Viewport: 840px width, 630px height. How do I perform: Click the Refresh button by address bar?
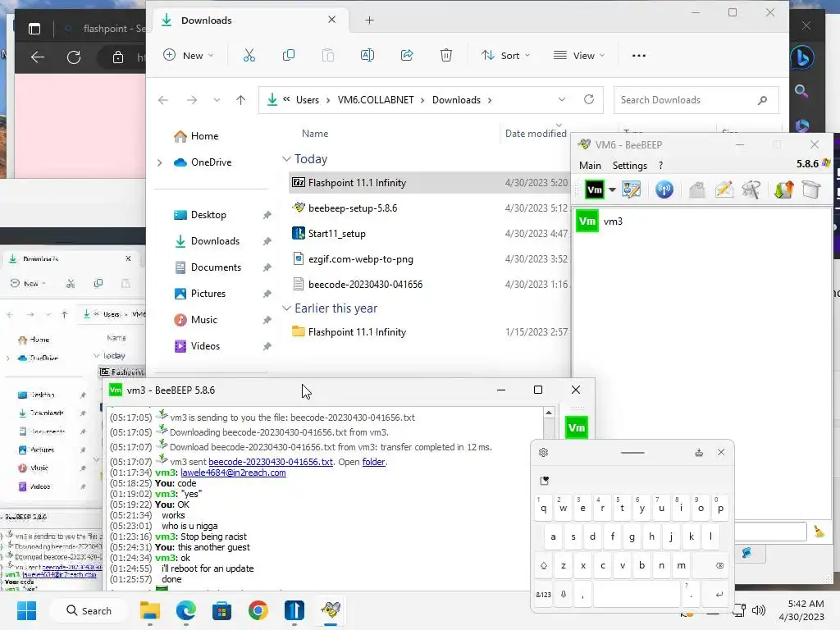(589, 99)
